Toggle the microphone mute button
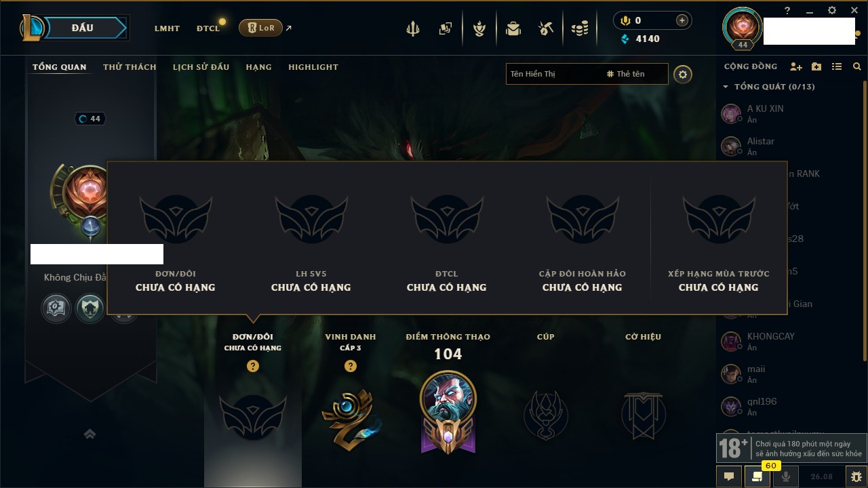The width and height of the screenshot is (868, 488). pos(786,476)
